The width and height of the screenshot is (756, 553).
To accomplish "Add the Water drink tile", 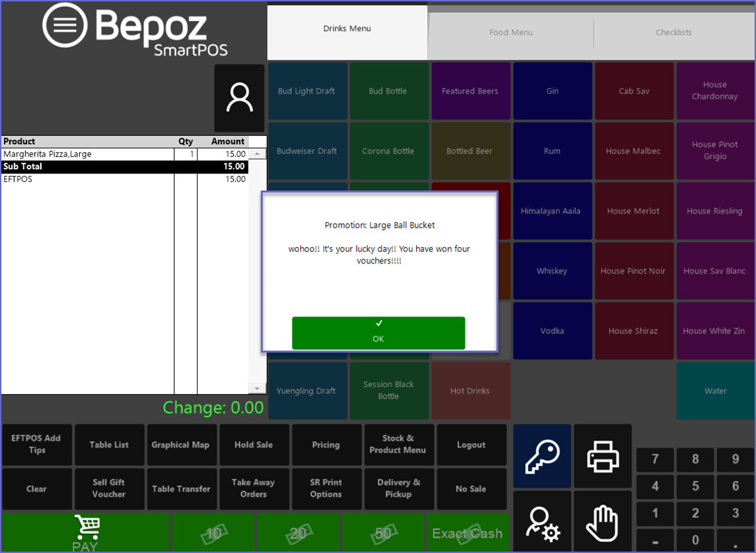I will tap(715, 391).
